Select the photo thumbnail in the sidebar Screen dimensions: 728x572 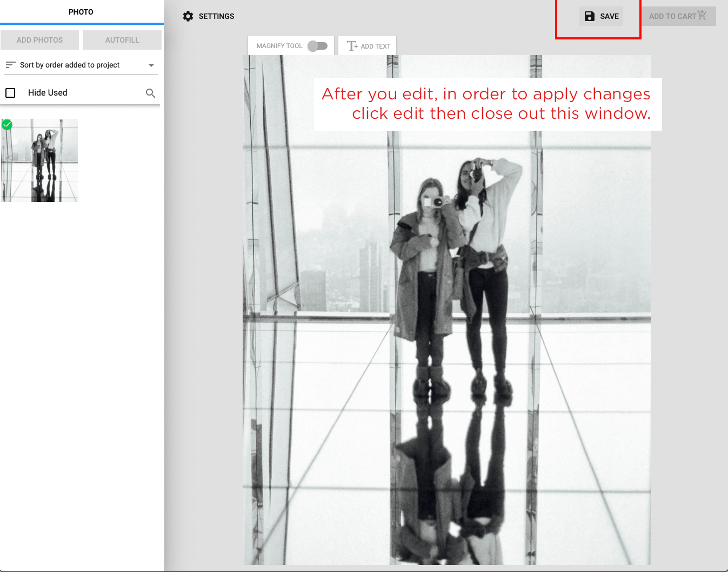(x=40, y=161)
